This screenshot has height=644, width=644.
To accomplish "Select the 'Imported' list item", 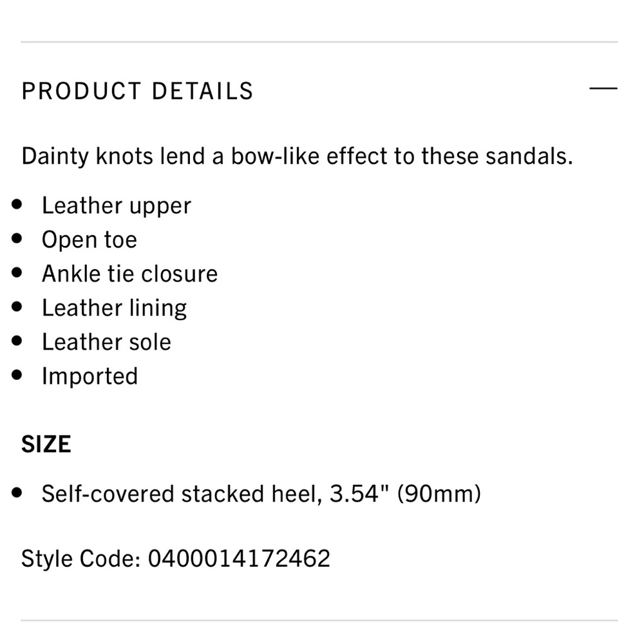I will click(x=90, y=377).
